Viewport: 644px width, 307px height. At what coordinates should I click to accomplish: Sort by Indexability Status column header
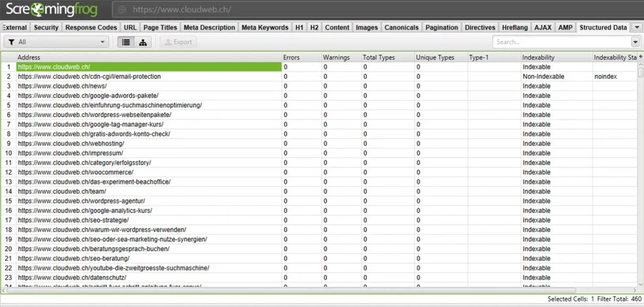[615, 57]
